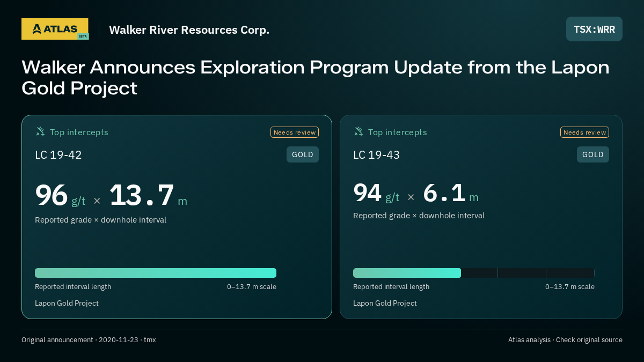644x362 pixels.
Task: Click the 6.1 m interval value
Action: 451,193
